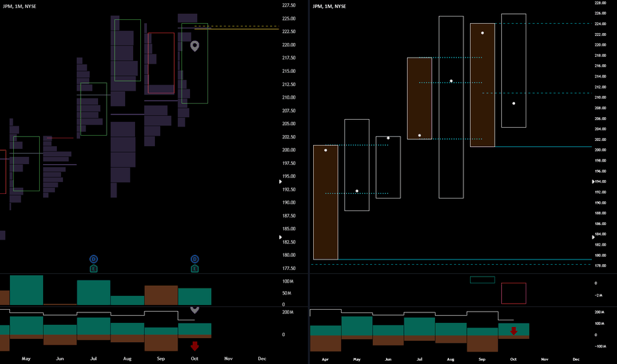Image resolution: width=617 pixels, height=364 pixels.
Task: Select the May hollow candle in right chart
Action: point(357,165)
